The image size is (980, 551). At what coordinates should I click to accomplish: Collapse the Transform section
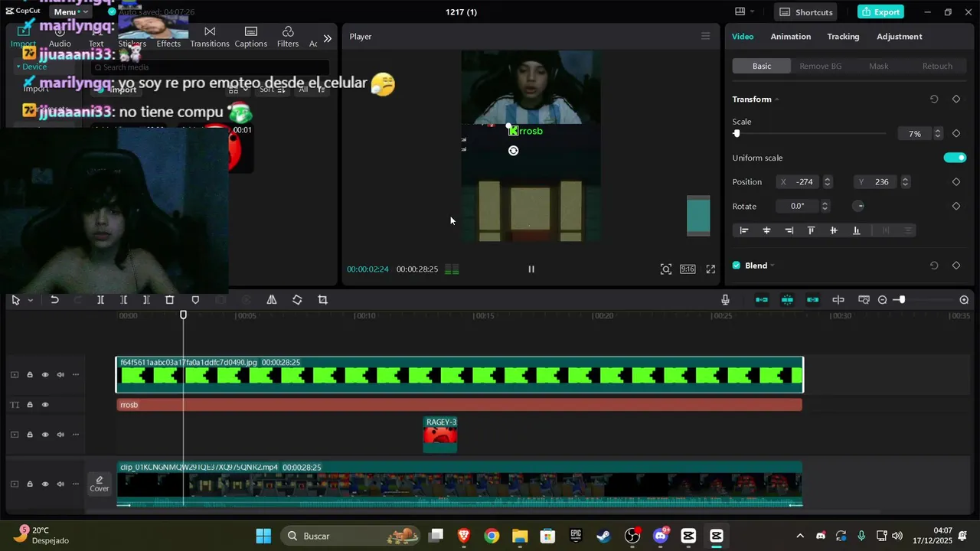coord(776,99)
